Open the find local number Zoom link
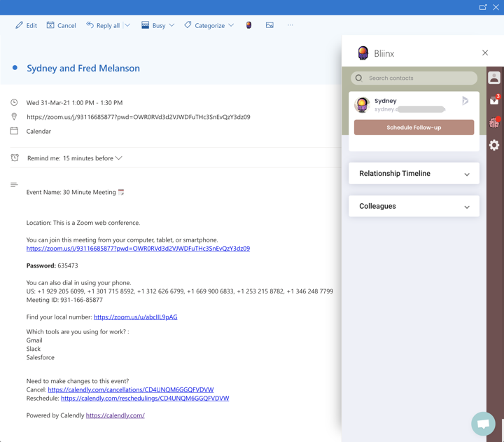The image size is (504, 442). [135, 317]
